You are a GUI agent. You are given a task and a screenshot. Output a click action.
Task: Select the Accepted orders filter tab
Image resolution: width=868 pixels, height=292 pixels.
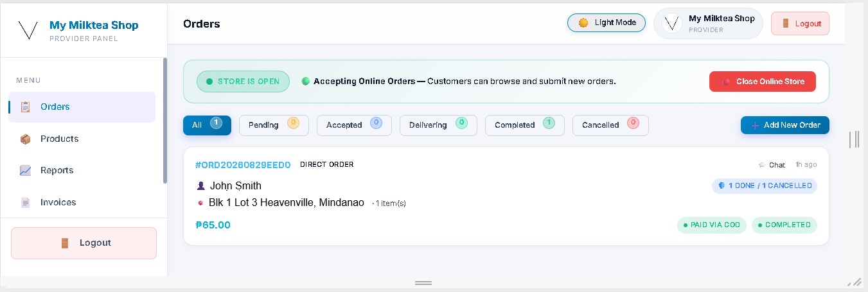354,125
